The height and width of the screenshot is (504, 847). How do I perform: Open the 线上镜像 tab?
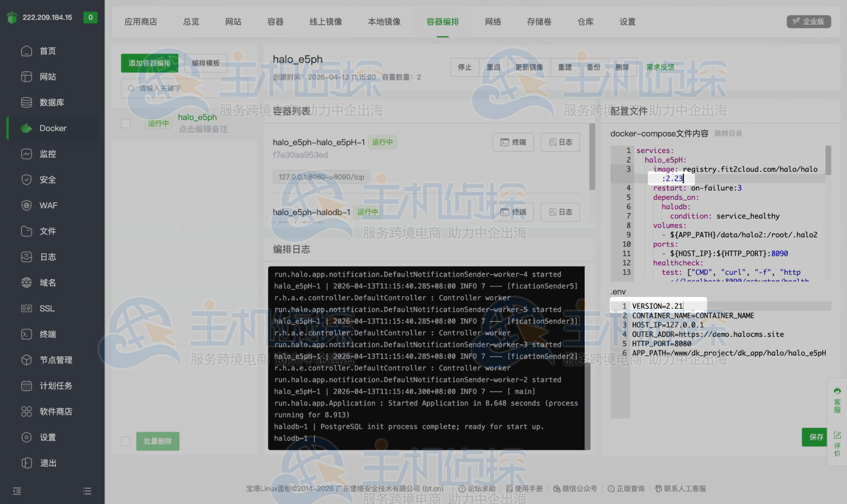click(326, 21)
